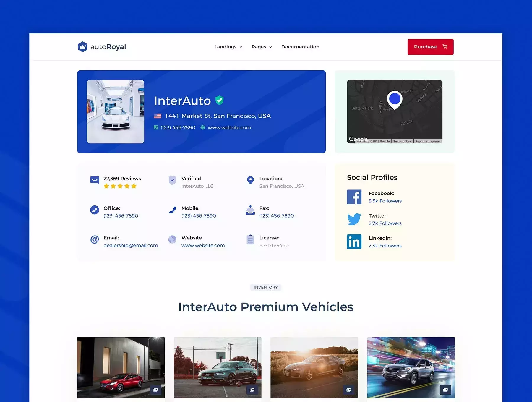Image resolution: width=532 pixels, height=402 pixels.
Task: Click the Fax number link
Action: coord(277,216)
